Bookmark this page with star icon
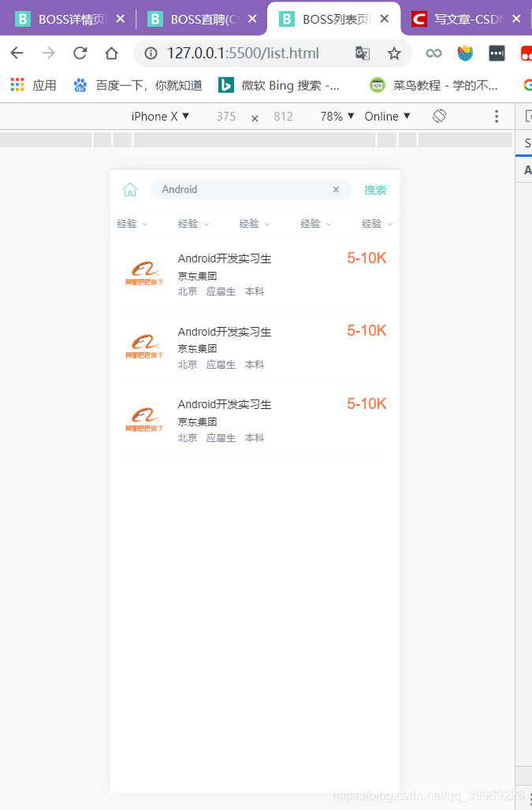Image resolution: width=532 pixels, height=810 pixels. [x=394, y=54]
